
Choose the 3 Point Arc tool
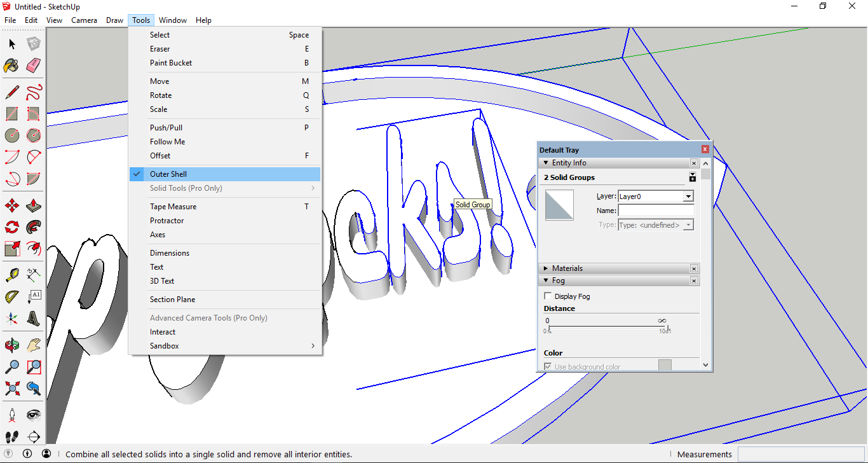click(12, 179)
